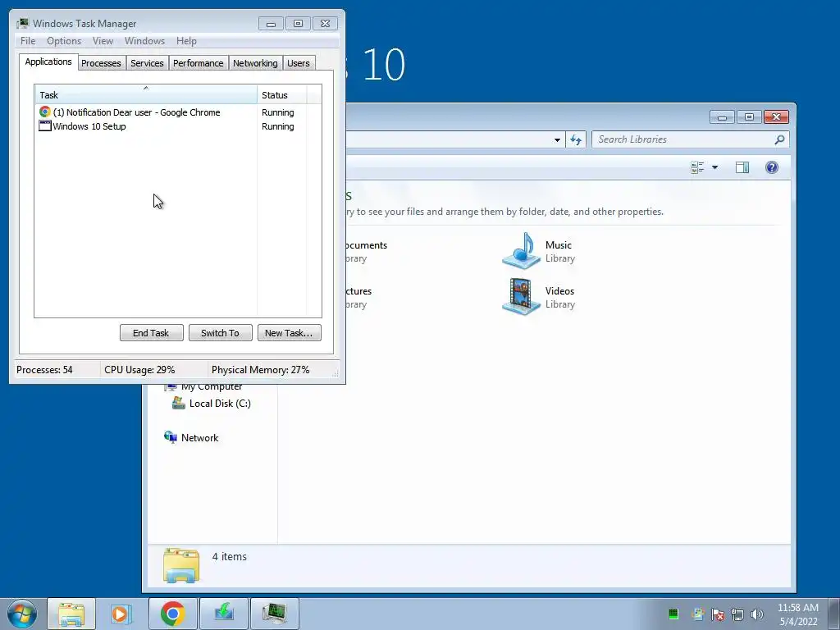The height and width of the screenshot is (630, 840).
Task: Close the Libraries window
Action: coord(776,116)
